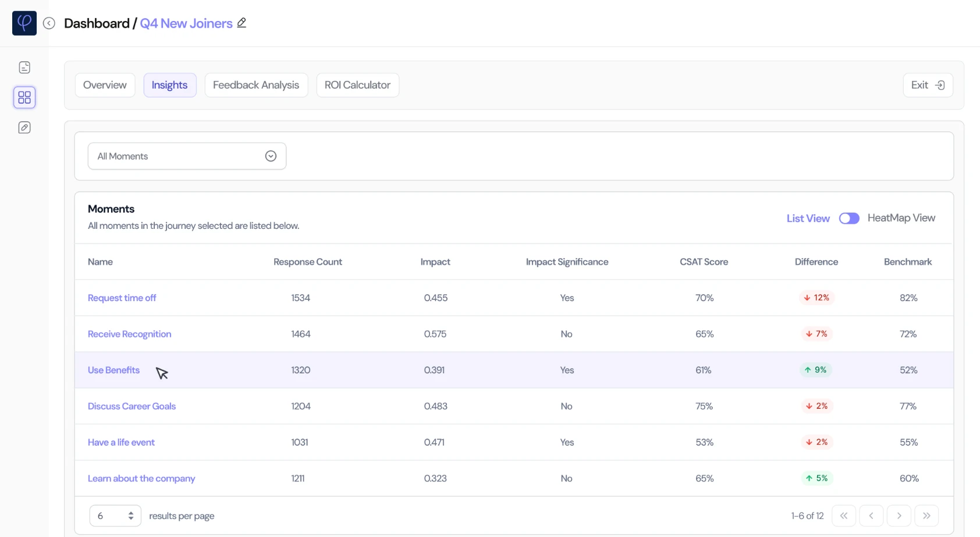Image resolution: width=980 pixels, height=537 pixels.
Task: Open the Learn about the company moment
Action: pyautogui.click(x=141, y=478)
